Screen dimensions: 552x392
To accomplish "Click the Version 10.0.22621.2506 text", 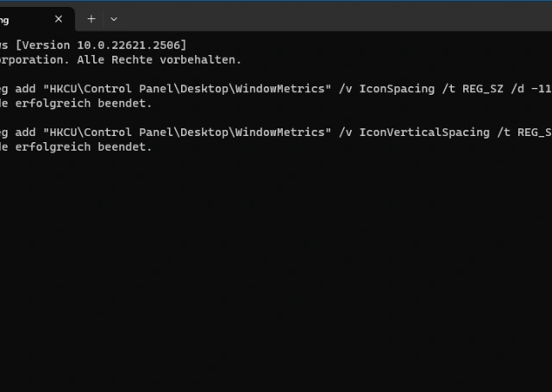I will [102, 45].
